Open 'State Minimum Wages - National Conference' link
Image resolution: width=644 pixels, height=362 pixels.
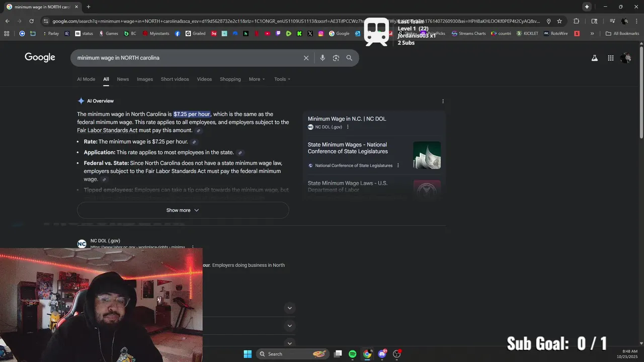(348, 148)
